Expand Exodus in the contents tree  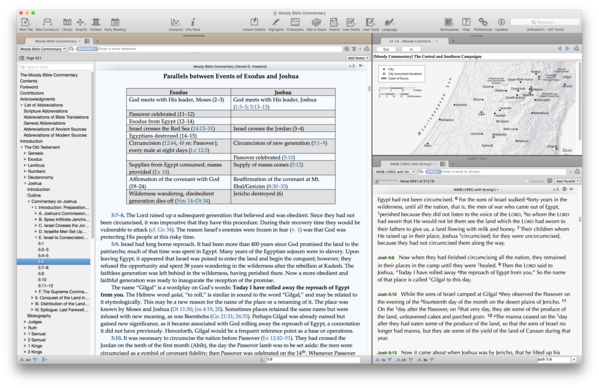click(25, 159)
